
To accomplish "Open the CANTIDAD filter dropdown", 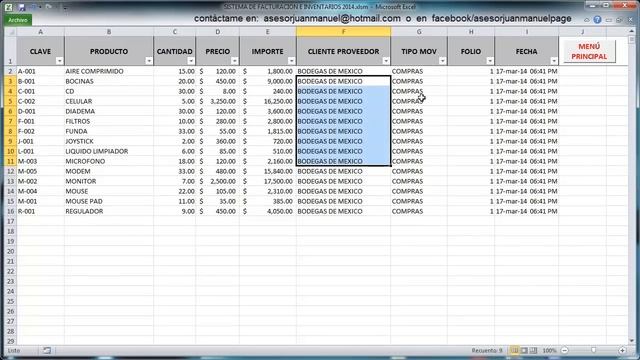I will tap(191, 61).
